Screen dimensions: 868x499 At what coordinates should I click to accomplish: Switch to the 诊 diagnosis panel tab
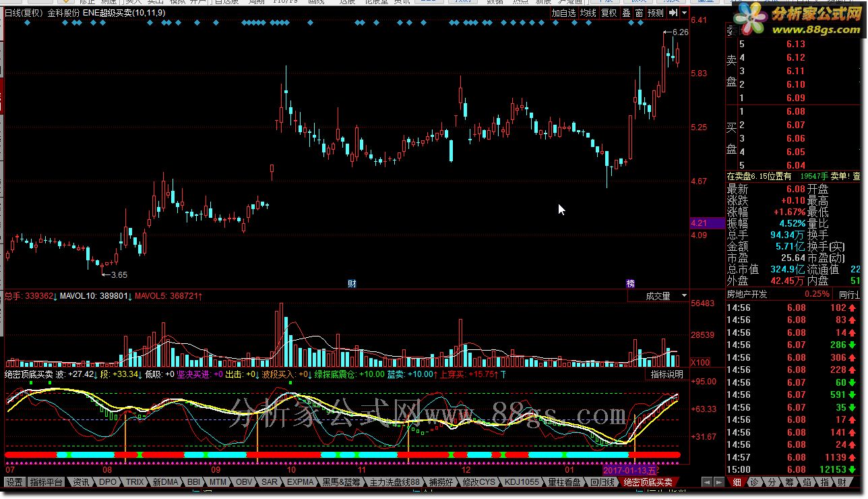coord(755,482)
